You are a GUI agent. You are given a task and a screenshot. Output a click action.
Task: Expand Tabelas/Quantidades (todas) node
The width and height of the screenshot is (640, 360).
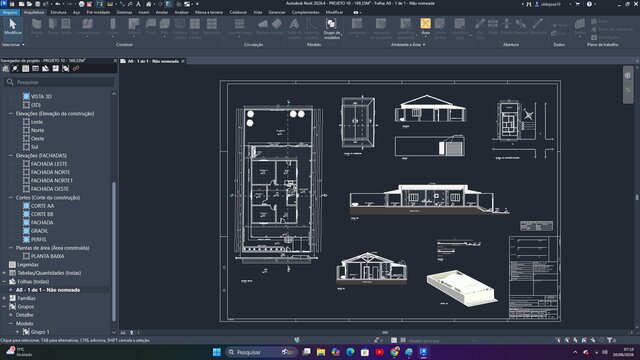(x=4, y=273)
